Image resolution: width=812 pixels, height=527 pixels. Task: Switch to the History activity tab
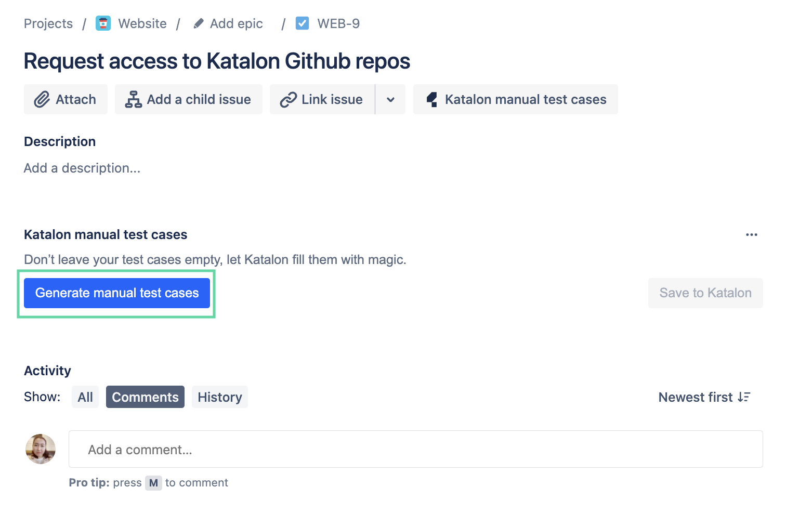tap(220, 397)
